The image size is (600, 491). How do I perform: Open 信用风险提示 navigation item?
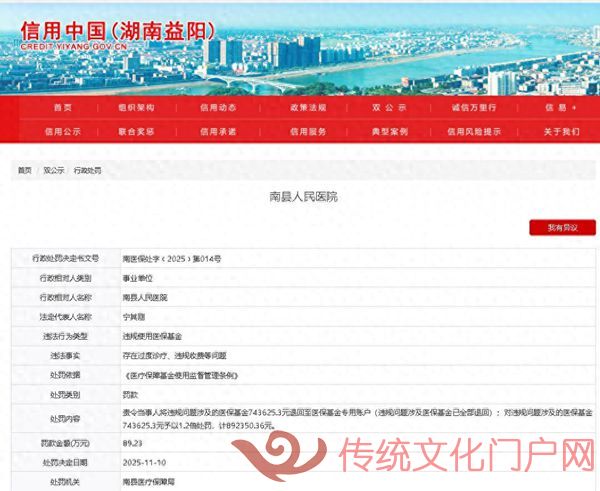point(474,132)
